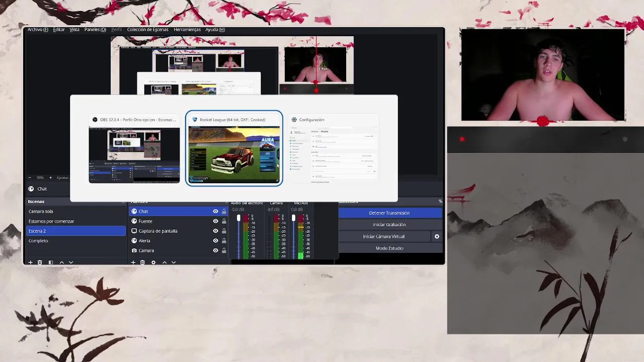Move scene up arrow in Escenas toolbar

coord(62,262)
